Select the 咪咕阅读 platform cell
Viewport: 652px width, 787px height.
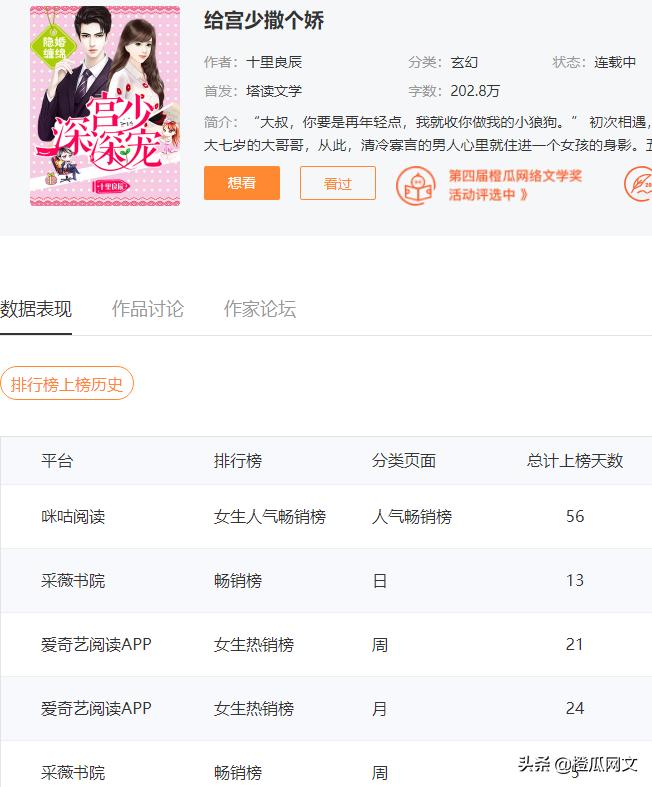(x=73, y=516)
